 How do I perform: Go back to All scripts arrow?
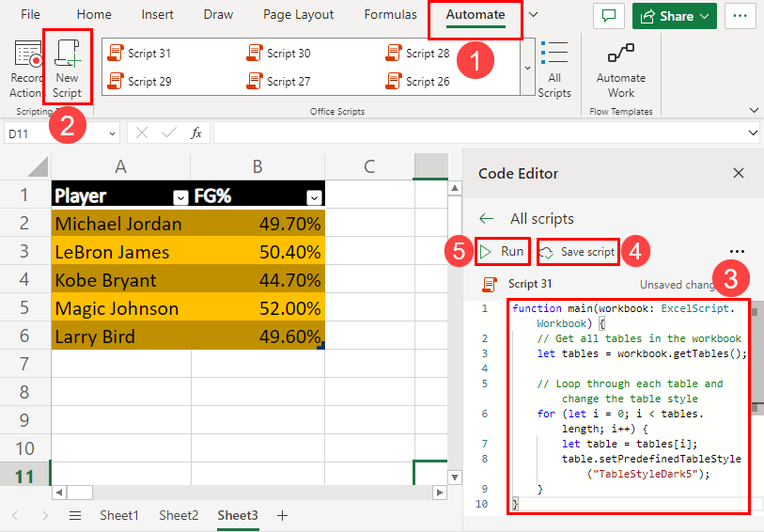tap(486, 219)
